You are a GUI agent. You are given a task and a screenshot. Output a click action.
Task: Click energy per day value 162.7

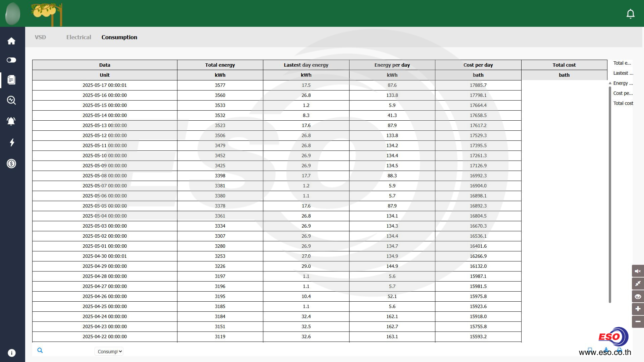[x=392, y=326]
